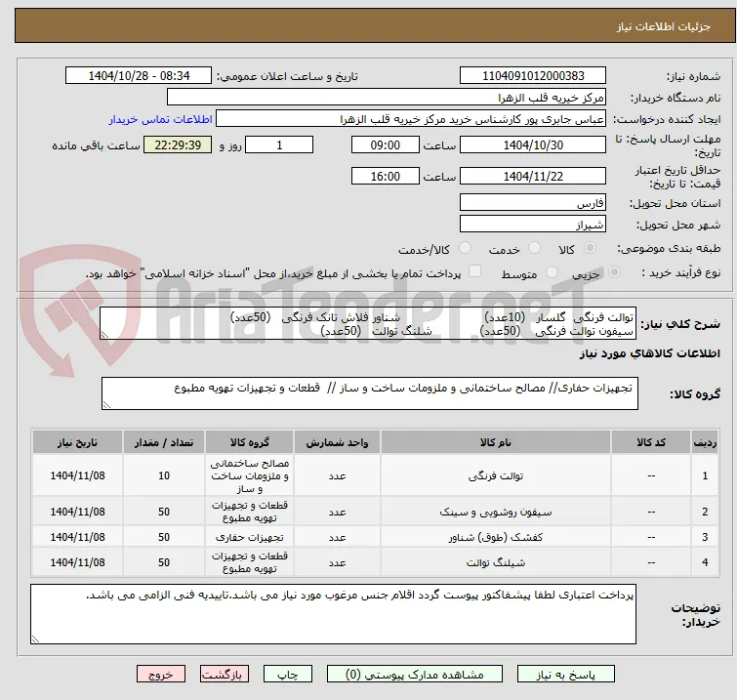Screen dimensions: 737x700
Task: Click the buyer name field مرکز خیریه قلب الزهرا
Action: [387, 98]
